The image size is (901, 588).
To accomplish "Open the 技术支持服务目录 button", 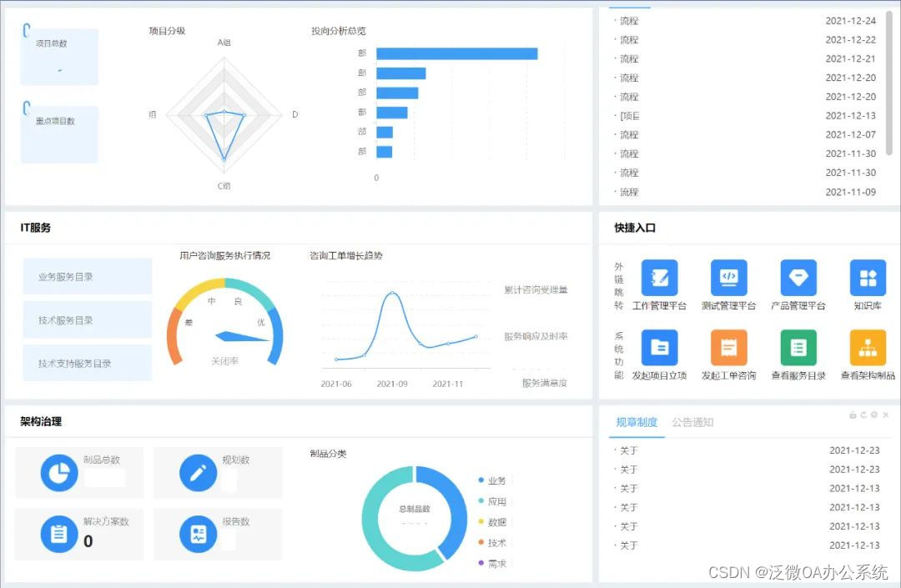I will [x=88, y=363].
